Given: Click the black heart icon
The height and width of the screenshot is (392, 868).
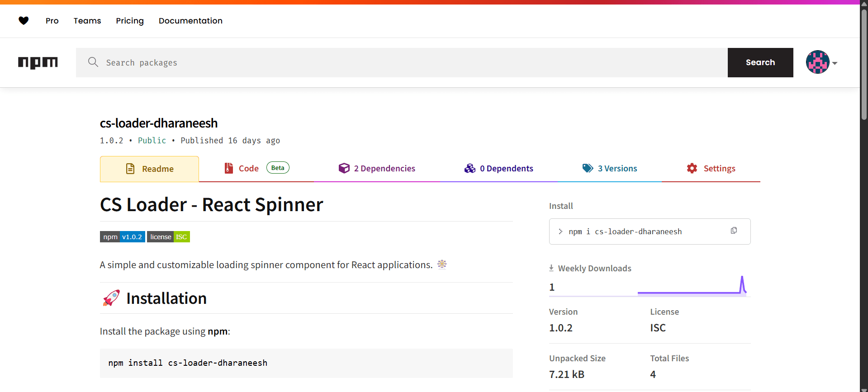Looking at the screenshot, I should 24,20.
